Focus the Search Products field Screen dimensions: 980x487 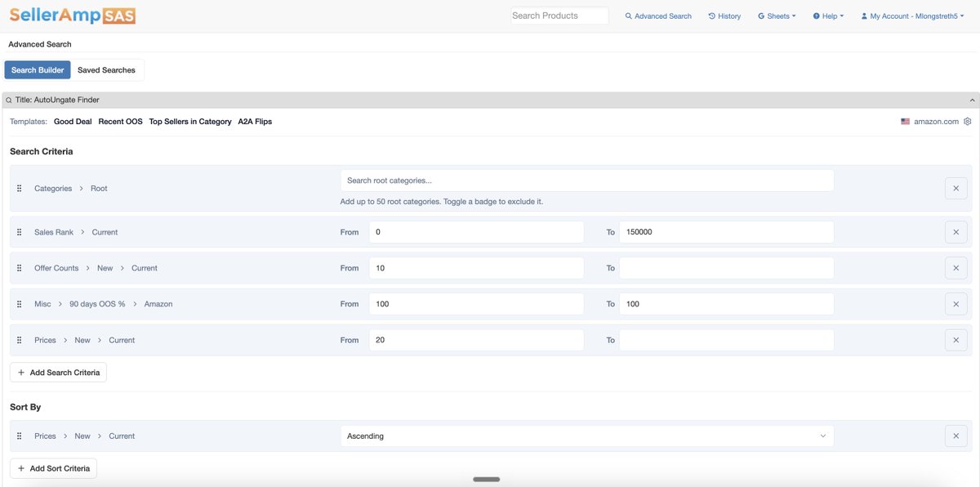click(x=560, y=16)
